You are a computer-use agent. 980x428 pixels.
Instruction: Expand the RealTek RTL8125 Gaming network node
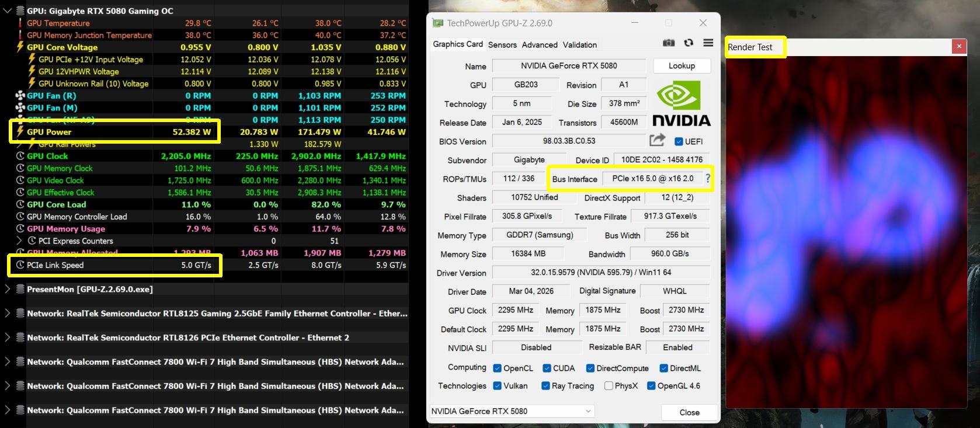pos(7,313)
